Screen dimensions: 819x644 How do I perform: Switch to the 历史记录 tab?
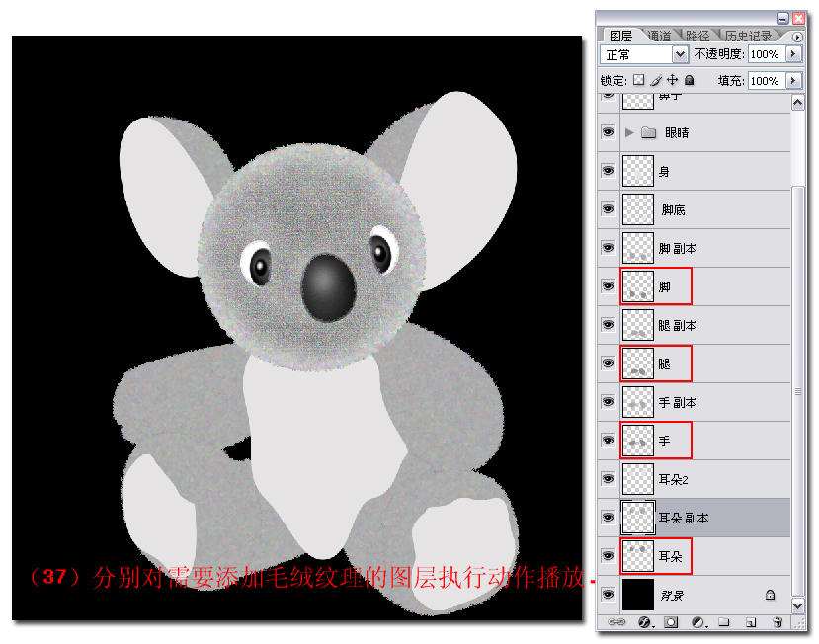(748, 36)
